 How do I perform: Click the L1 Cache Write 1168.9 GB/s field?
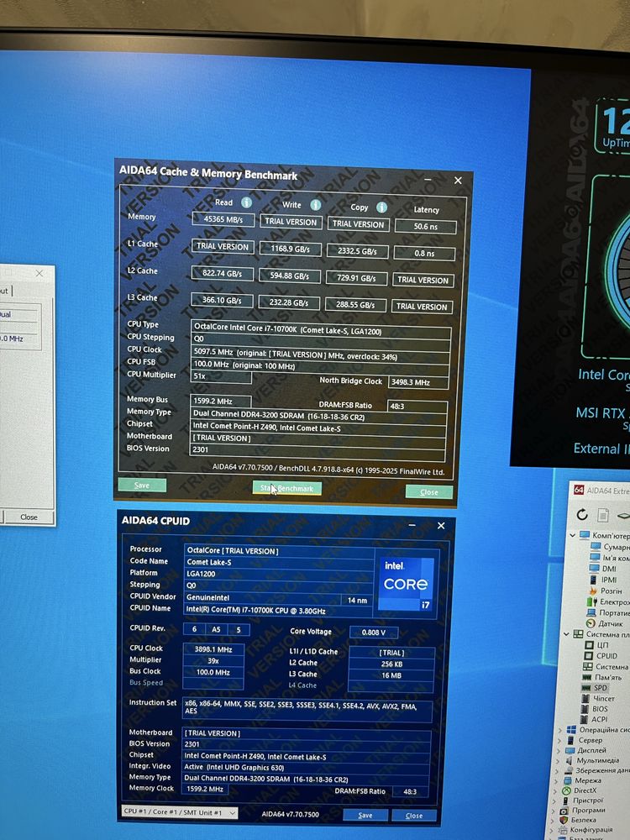[290, 249]
